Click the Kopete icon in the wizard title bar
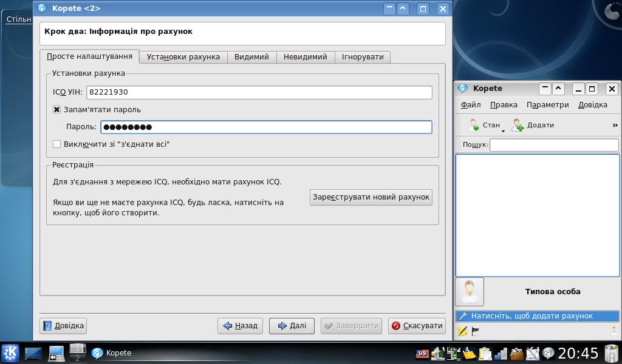This screenshot has height=364, width=622. point(42,8)
